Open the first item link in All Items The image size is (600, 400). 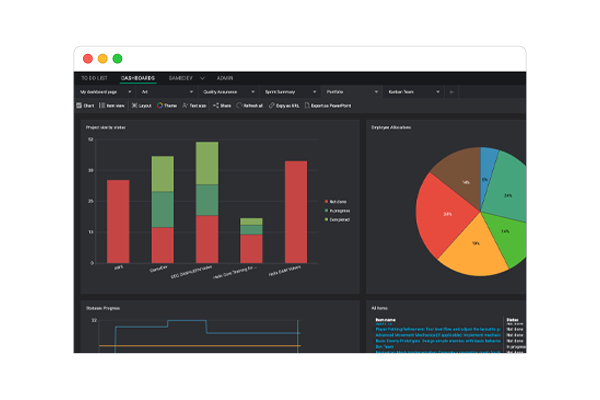[x=384, y=324]
